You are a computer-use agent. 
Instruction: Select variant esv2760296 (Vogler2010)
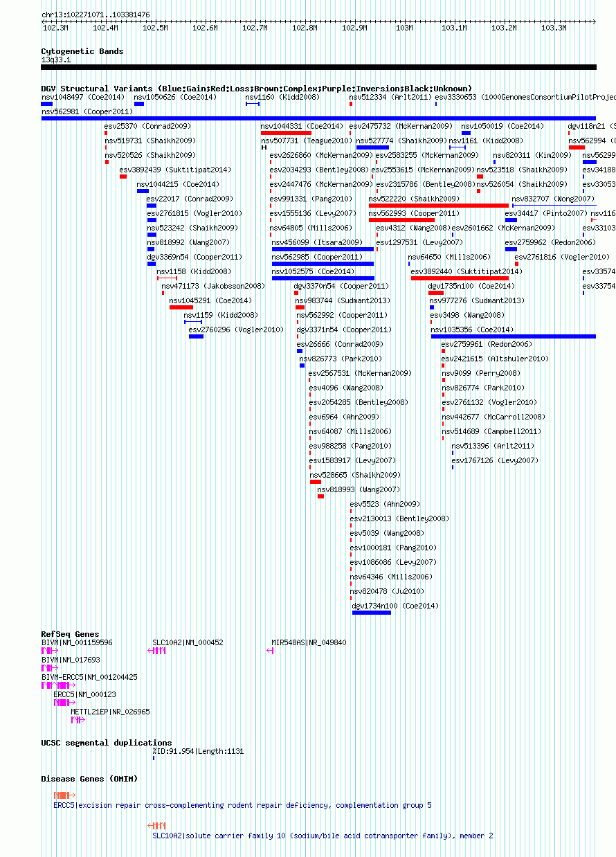[x=196, y=336]
